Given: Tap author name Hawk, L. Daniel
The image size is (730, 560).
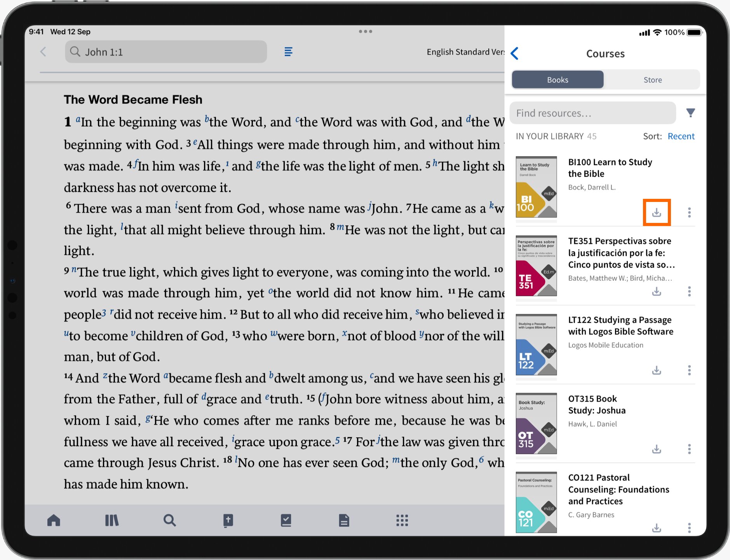Looking at the screenshot, I should click(x=592, y=424).
